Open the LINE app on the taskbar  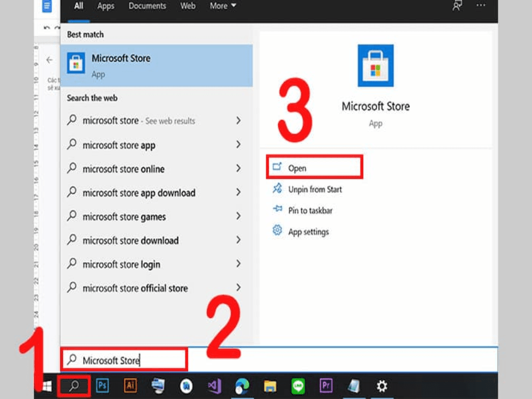(x=298, y=386)
